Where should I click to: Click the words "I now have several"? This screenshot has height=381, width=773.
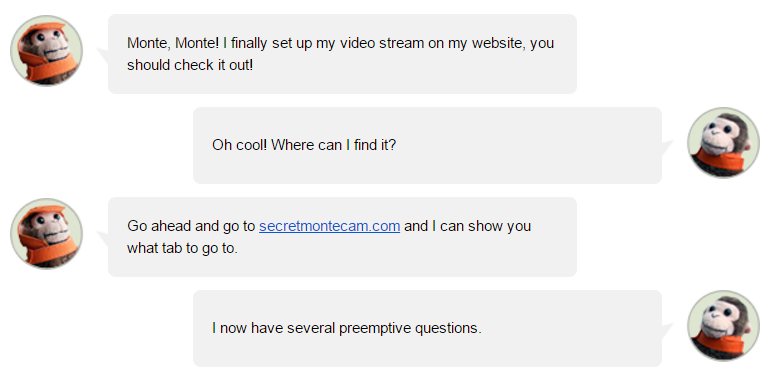pyautogui.click(x=273, y=328)
